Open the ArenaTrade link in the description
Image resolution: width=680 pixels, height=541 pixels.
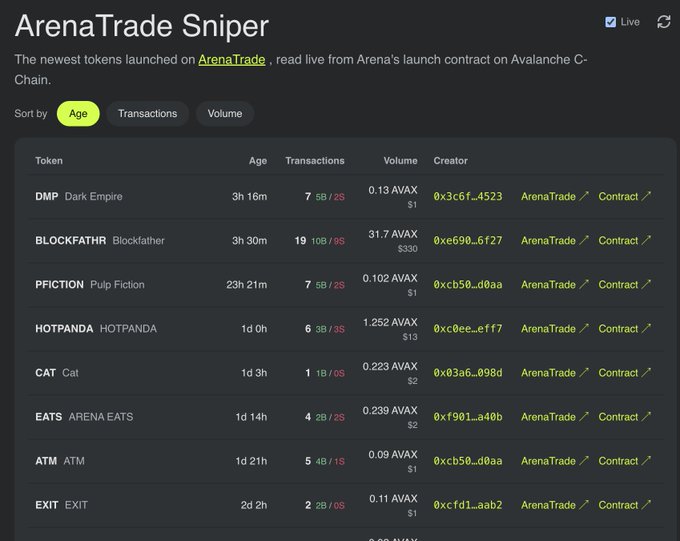[232, 59]
